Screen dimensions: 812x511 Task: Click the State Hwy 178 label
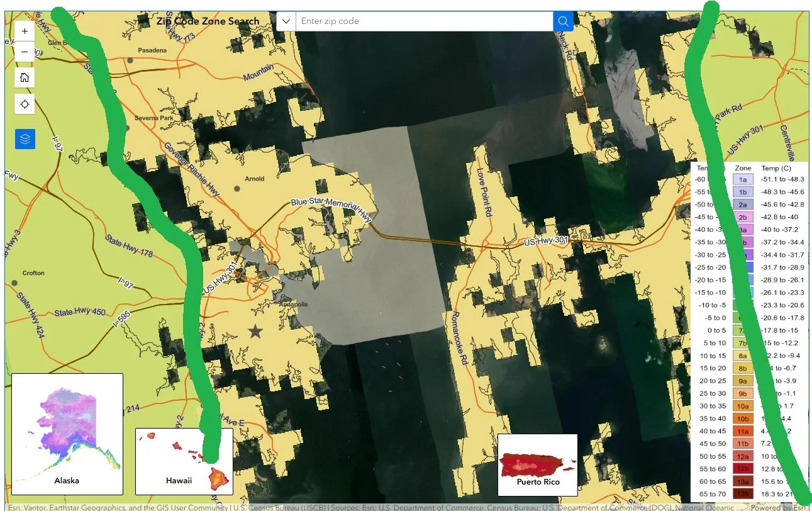click(x=130, y=246)
